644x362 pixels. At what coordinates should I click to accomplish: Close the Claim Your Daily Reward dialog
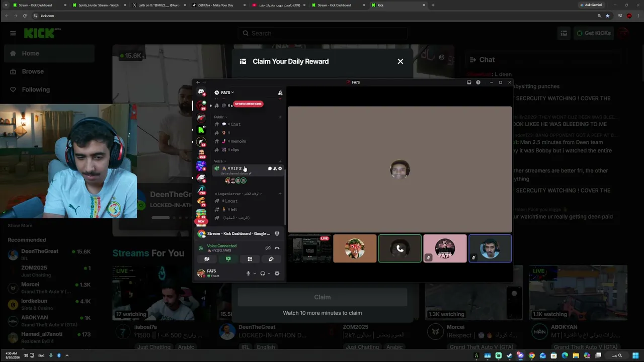click(400, 61)
